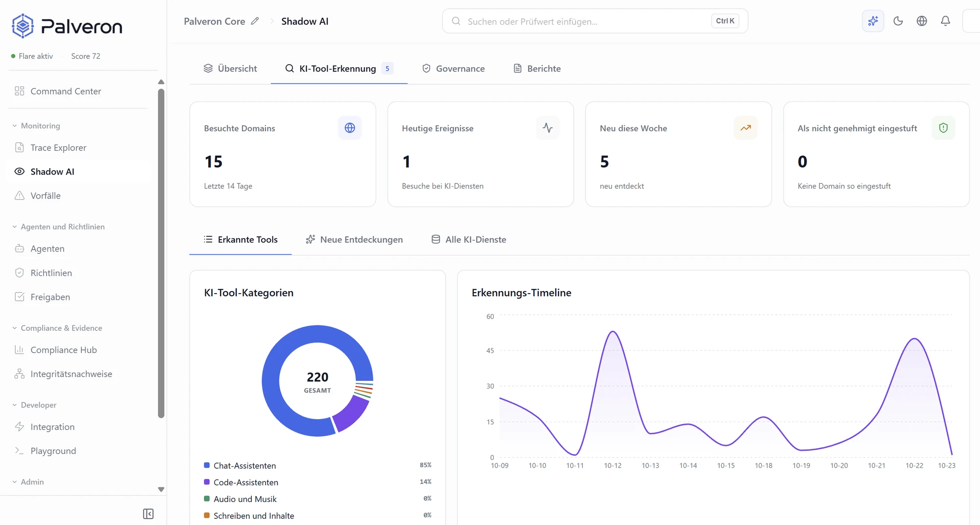Screen dimensions: 980x525
Task: Collapse the Monitoring section
Action: tap(36, 126)
